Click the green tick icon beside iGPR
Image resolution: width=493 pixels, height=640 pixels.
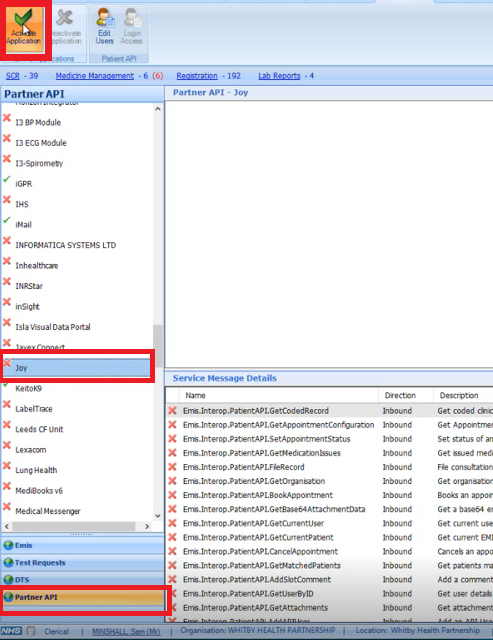[7, 179]
